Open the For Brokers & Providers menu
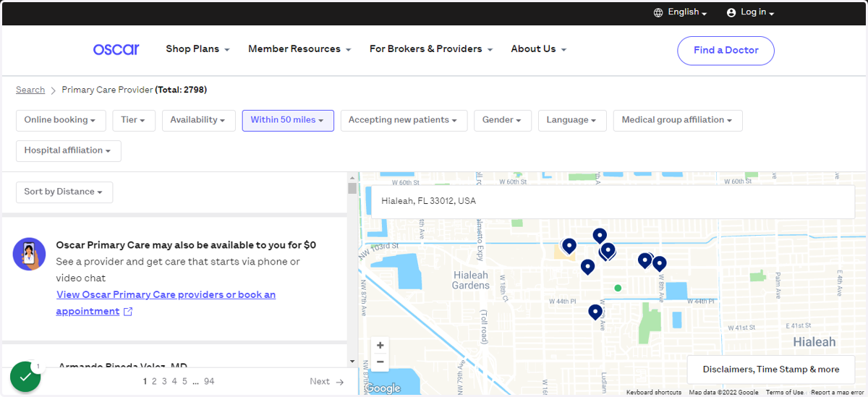 pyautogui.click(x=431, y=49)
